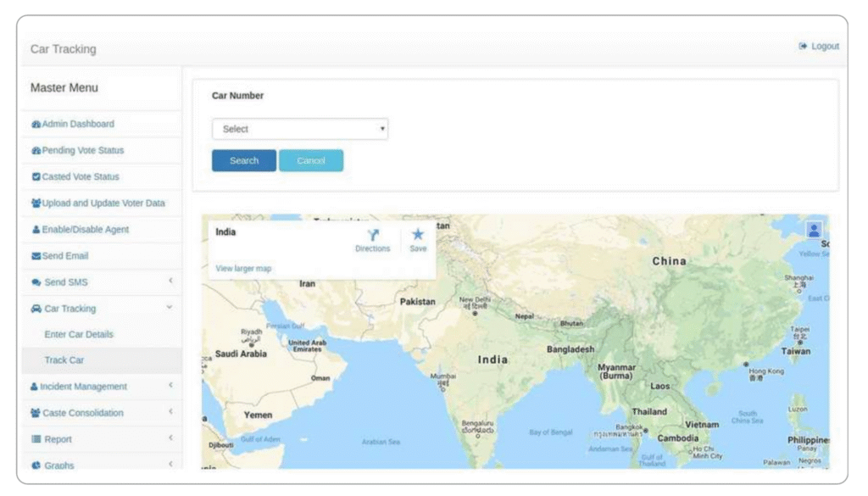Click the Save star icon on map
This screenshot has width=868, height=496.
point(418,235)
